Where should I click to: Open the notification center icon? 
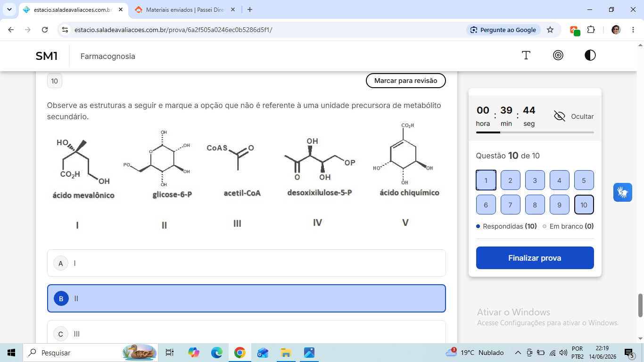(x=629, y=353)
